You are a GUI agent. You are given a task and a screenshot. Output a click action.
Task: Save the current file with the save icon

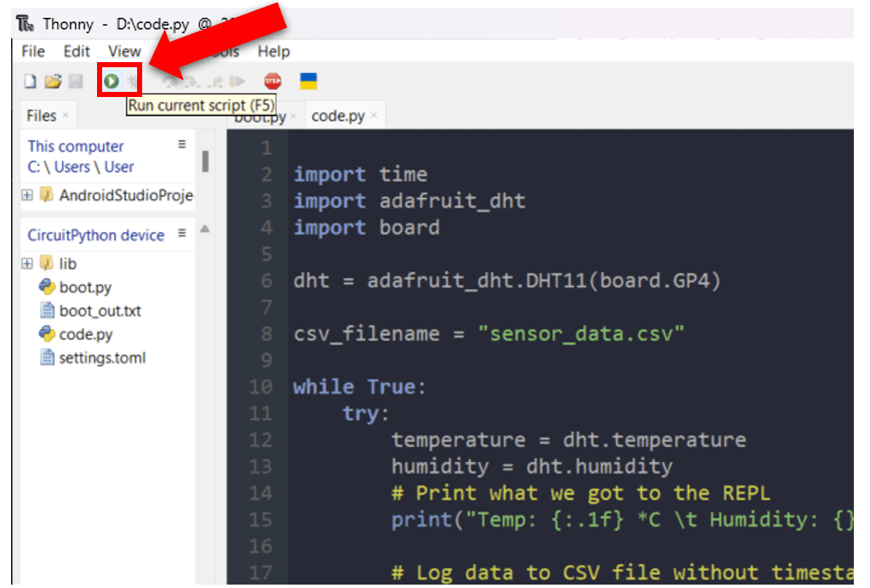75,79
